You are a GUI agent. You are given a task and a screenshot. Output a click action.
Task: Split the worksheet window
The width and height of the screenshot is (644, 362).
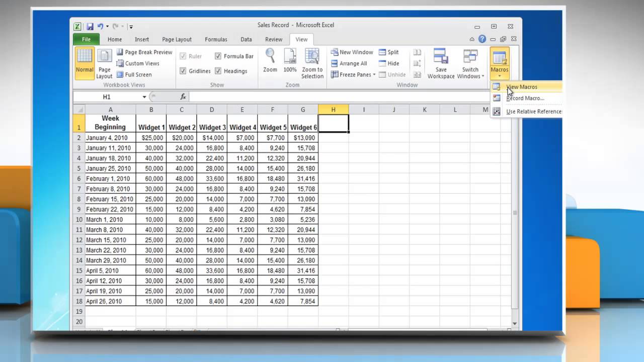pos(389,52)
